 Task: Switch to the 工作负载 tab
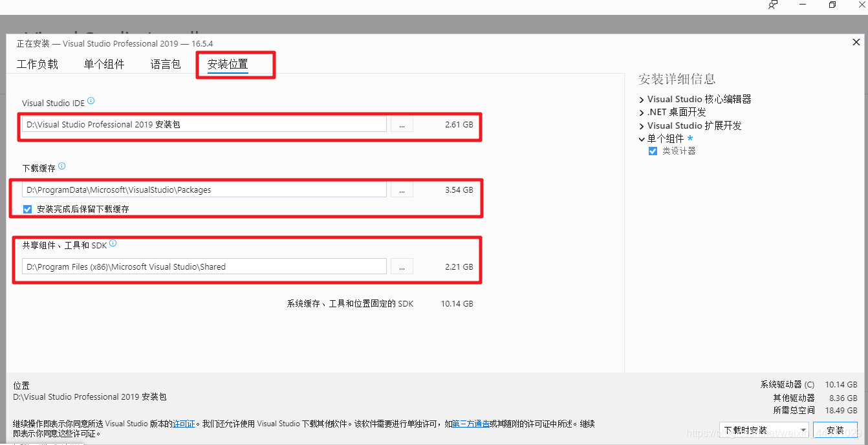pos(38,64)
